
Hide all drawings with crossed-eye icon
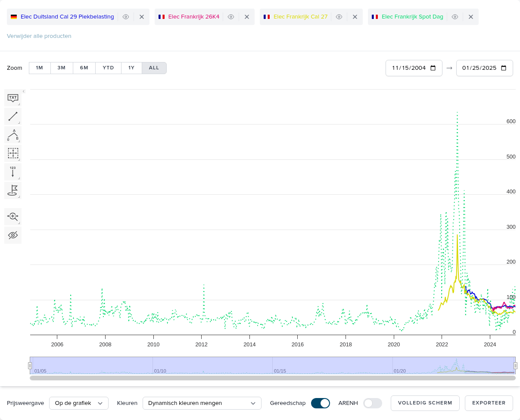13,235
